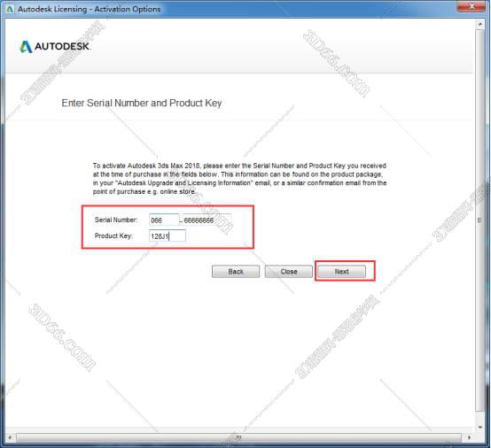The image size is (491, 448).
Task: Click the Back button
Action: [x=236, y=271]
